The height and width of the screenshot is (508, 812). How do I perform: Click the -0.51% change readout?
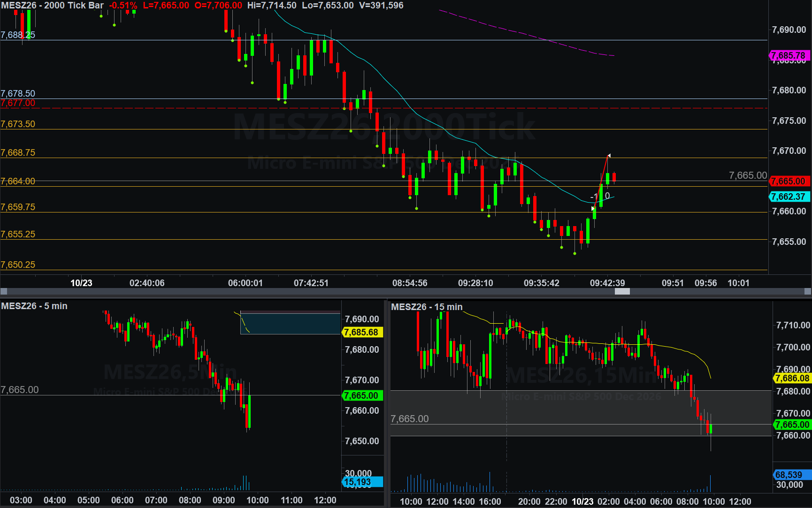[123, 6]
